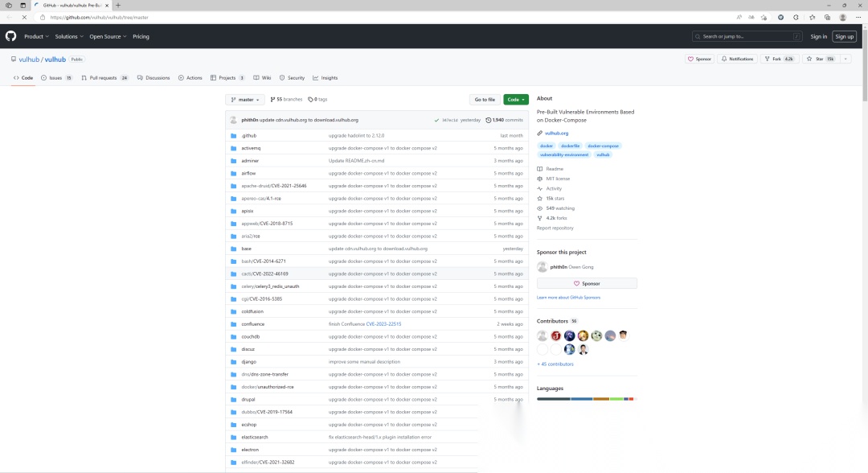Switch to the Issues tab
Screen dimensions: 868x473
(x=56, y=78)
